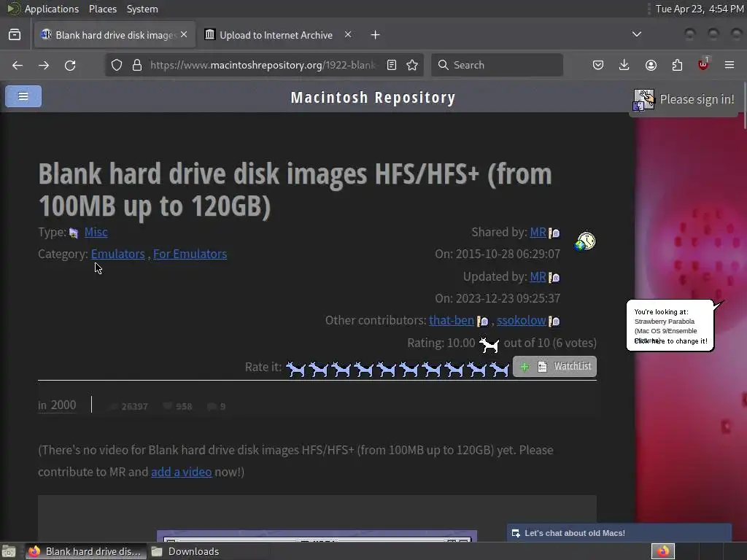747x560 pixels.
Task: Rate it with the tenth dogcow
Action: tap(500, 369)
